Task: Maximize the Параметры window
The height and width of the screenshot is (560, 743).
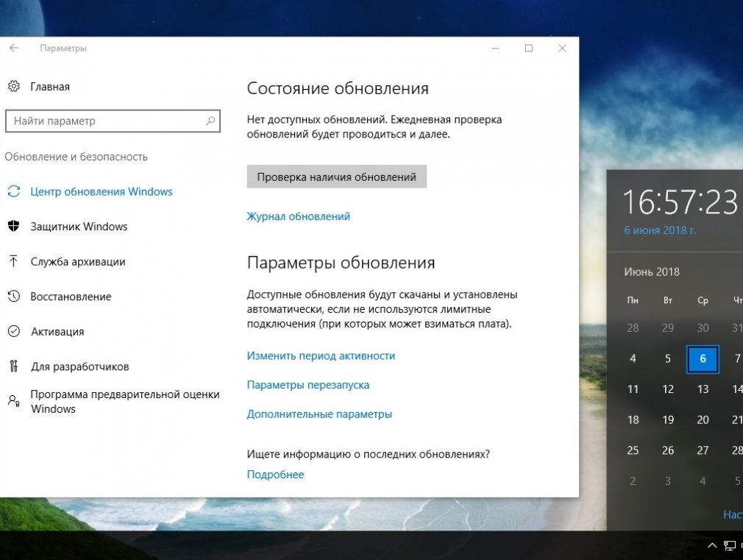Action: [x=529, y=48]
